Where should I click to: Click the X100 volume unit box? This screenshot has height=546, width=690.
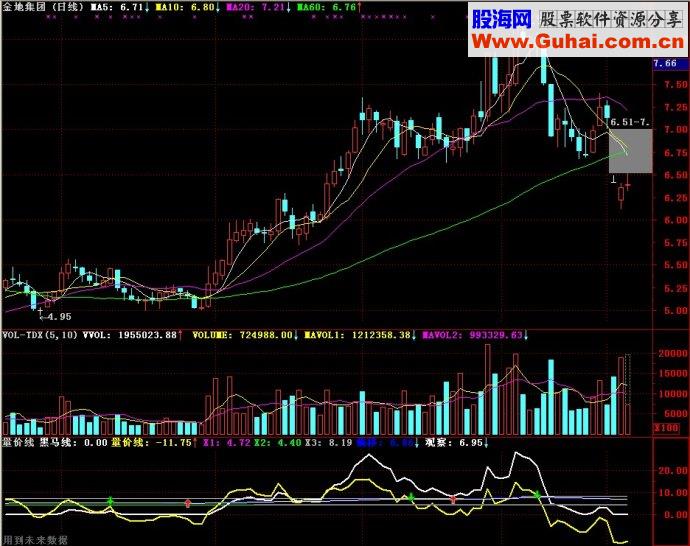pyautogui.click(x=666, y=428)
